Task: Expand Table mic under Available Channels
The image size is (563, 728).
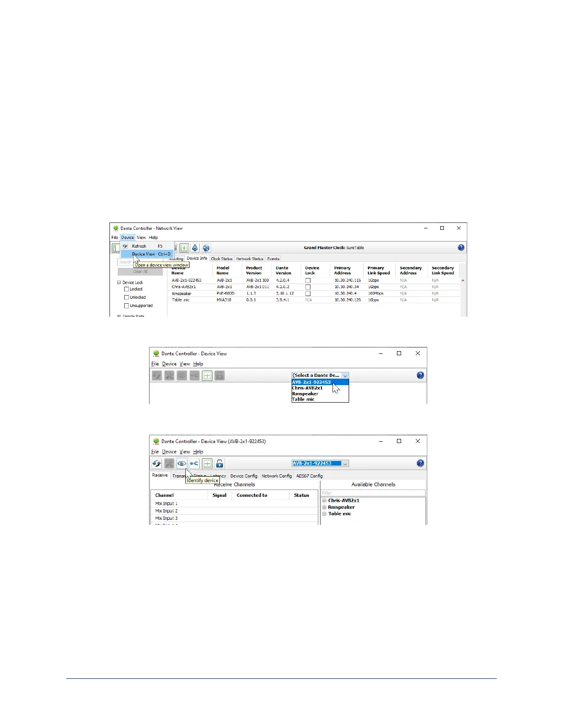Action: pos(324,514)
